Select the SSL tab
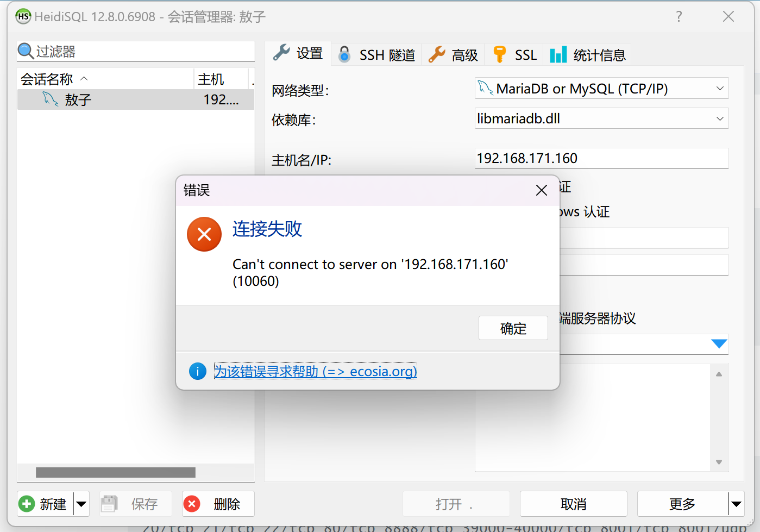The height and width of the screenshot is (532, 760). [514, 54]
